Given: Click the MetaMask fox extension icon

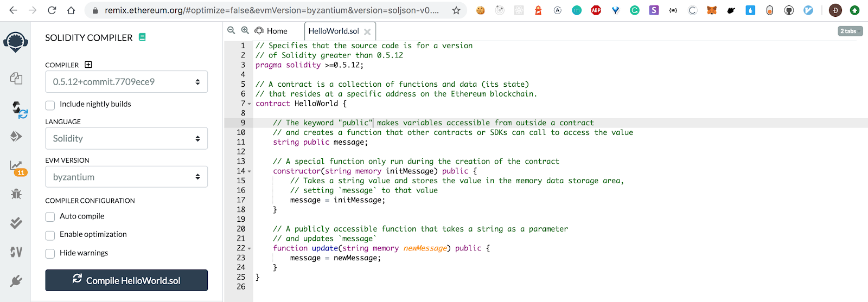Looking at the screenshot, I should pos(712,10).
